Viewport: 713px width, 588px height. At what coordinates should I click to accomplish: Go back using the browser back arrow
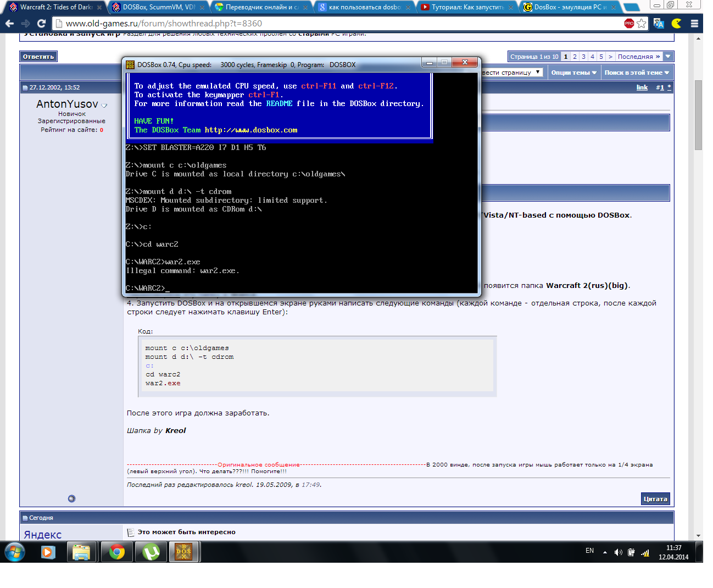coord(9,24)
